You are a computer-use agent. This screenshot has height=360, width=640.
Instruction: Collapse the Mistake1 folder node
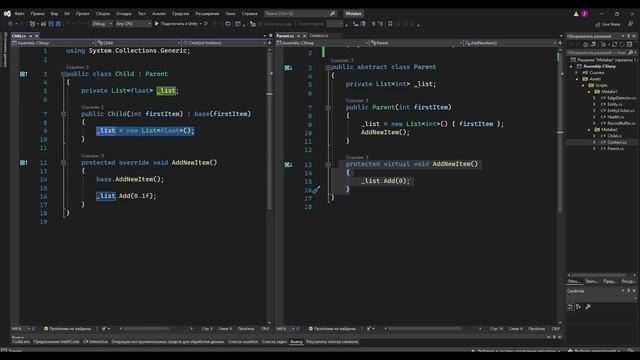[x=589, y=92]
